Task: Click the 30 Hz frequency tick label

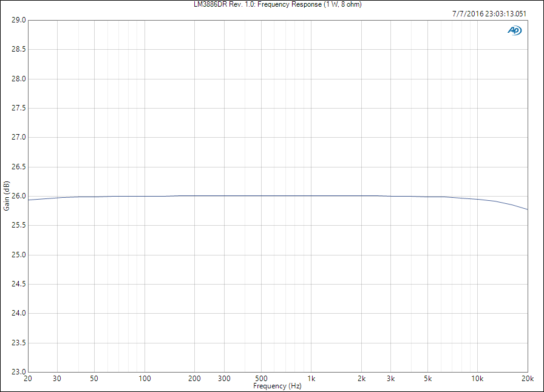Action: coord(57,379)
